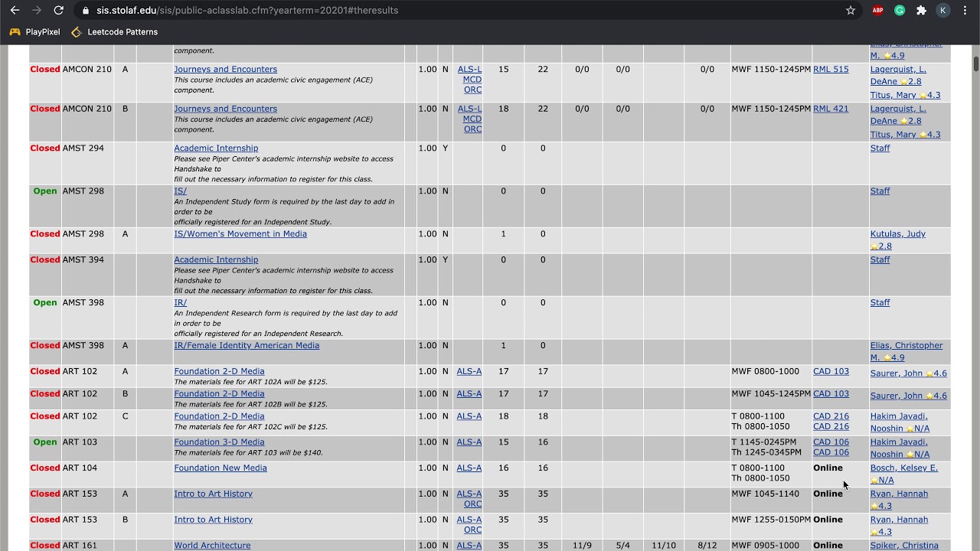
Task: Open the AMST 298 IS/ link
Action: point(180,191)
